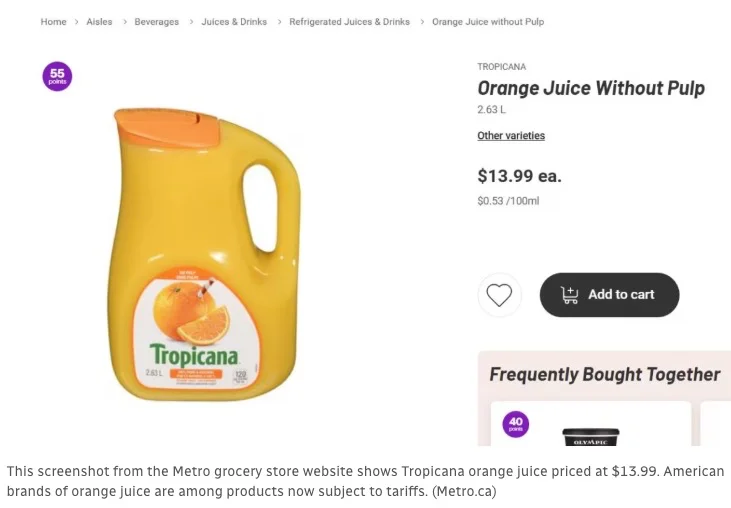The height and width of the screenshot is (508, 731).
Task: Click Orange Juice without Pulp breadcrumb
Action: 488,22
